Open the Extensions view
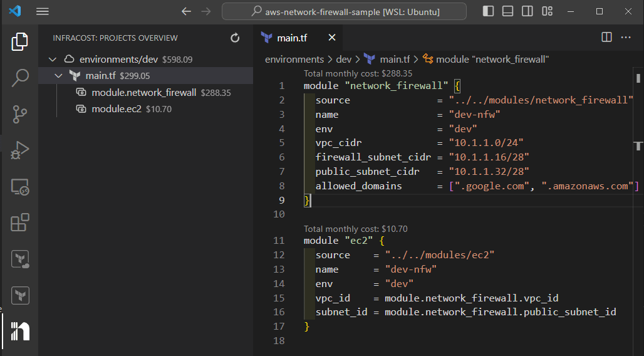This screenshot has height=356, width=644. [x=19, y=223]
